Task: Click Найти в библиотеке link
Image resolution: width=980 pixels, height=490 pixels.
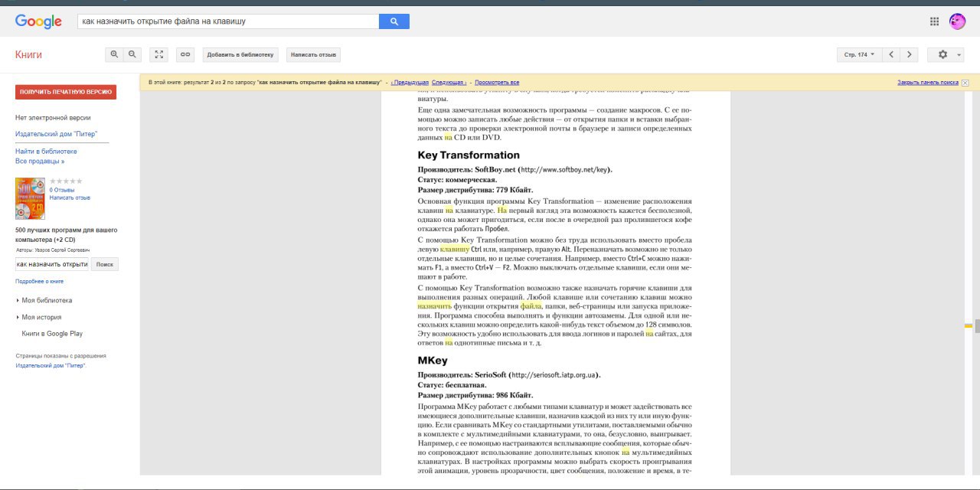Action: pos(46,152)
